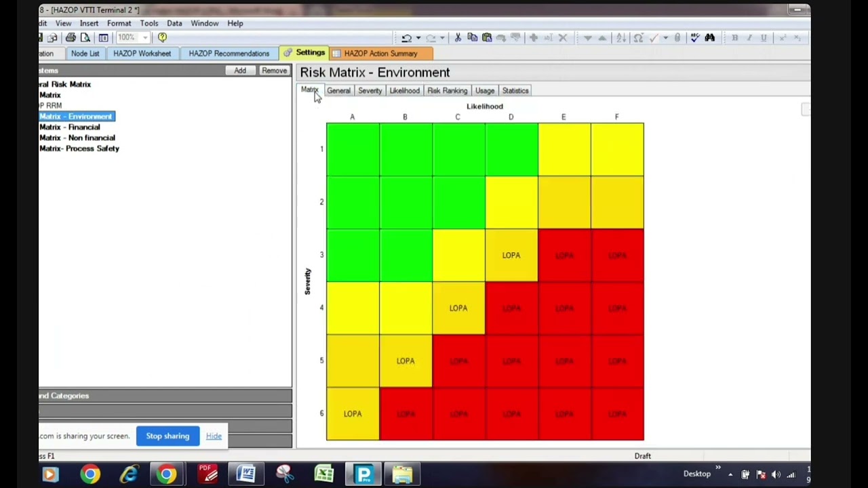The width and height of the screenshot is (868, 488).
Task: Open the Undo history dropdown arrow
Action: pos(418,38)
